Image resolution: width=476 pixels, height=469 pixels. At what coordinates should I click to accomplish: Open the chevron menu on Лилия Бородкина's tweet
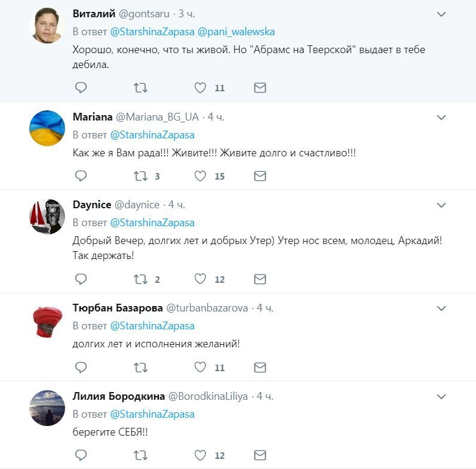441,396
